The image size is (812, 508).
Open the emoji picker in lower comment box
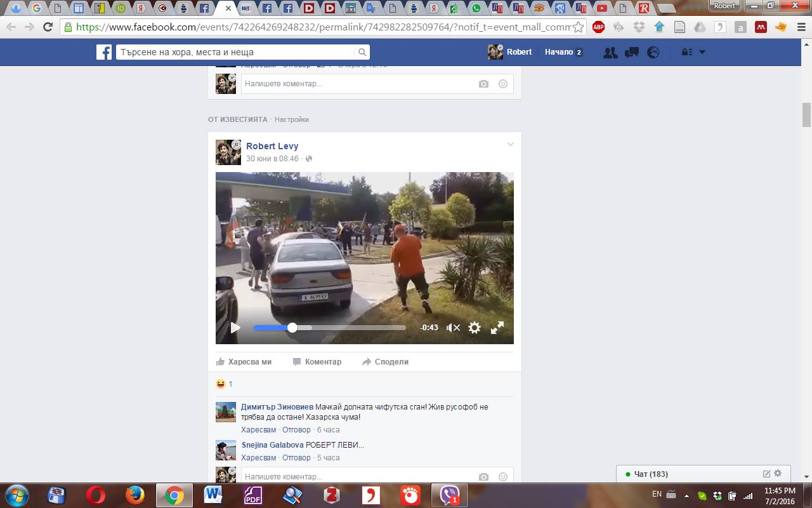(x=503, y=477)
